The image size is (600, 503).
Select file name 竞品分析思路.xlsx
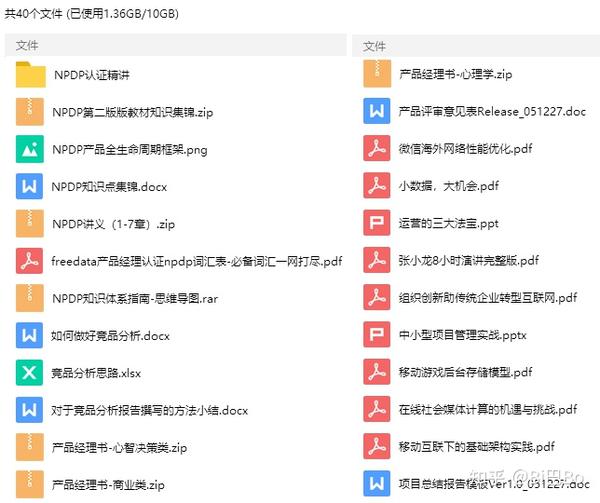point(96,373)
